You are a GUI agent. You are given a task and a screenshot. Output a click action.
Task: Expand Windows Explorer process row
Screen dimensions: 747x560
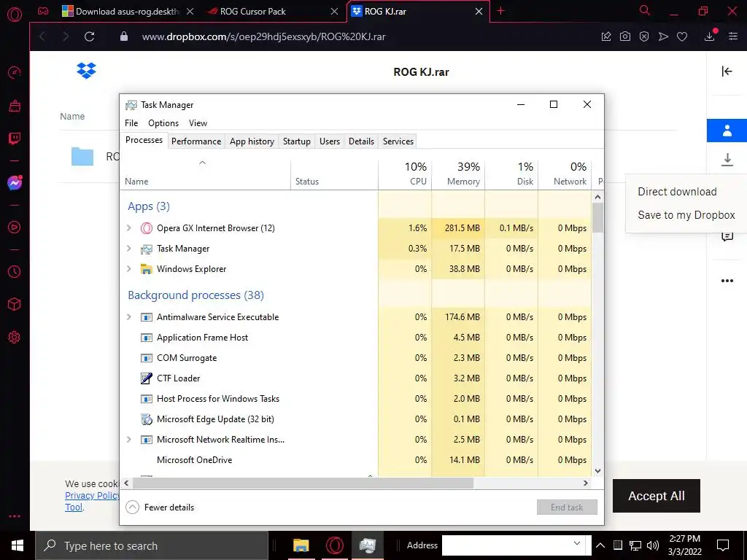128,269
